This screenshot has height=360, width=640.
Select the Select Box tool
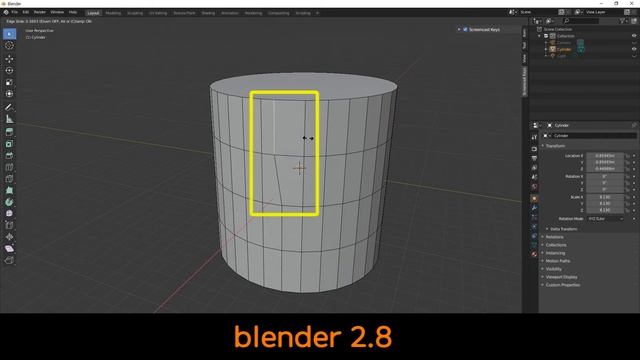tap(9, 34)
